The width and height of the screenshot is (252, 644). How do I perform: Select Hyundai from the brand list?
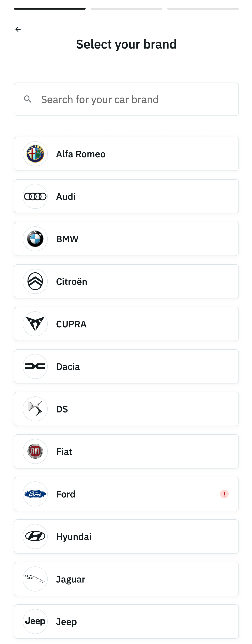click(126, 536)
